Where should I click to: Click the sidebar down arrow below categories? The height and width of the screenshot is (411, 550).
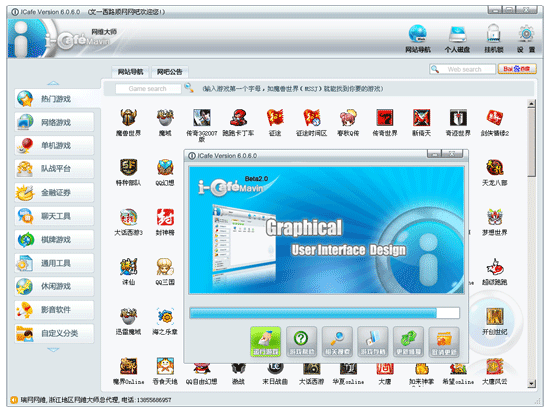point(53,349)
